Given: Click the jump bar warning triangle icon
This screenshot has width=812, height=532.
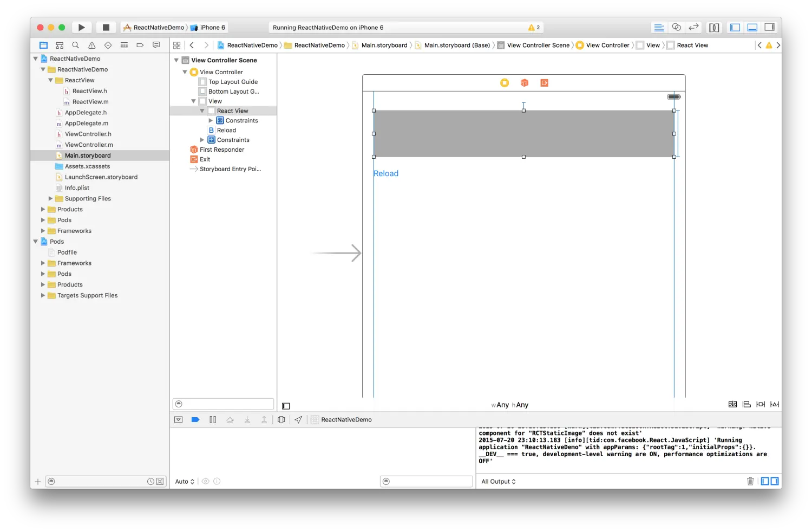Looking at the screenshot, I should tap(769, 46).
